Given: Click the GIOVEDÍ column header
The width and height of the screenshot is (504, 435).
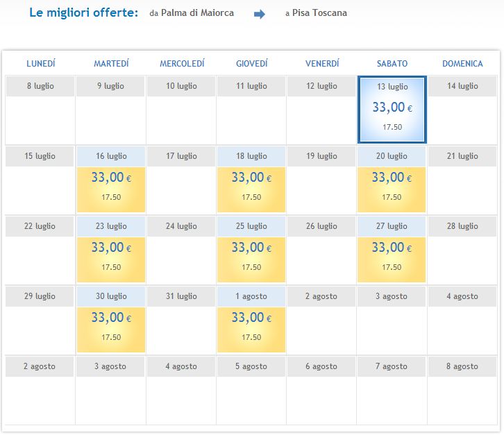Looking at the screenshot, I should pos(252,64).
